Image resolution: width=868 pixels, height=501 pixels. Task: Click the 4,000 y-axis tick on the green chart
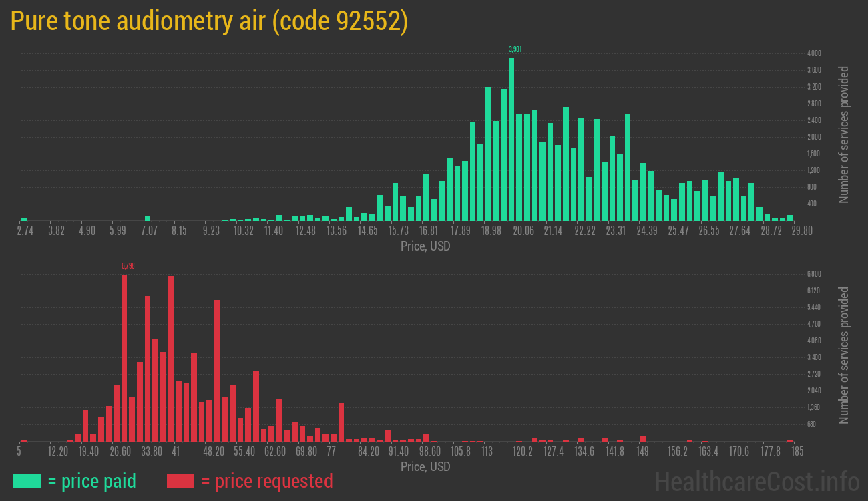click(814, 53)
